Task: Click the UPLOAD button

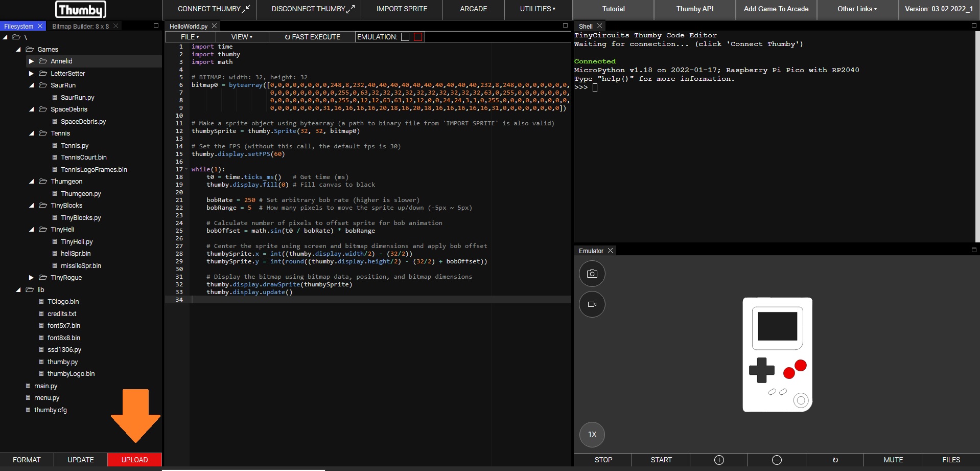Action: point(134,460)
